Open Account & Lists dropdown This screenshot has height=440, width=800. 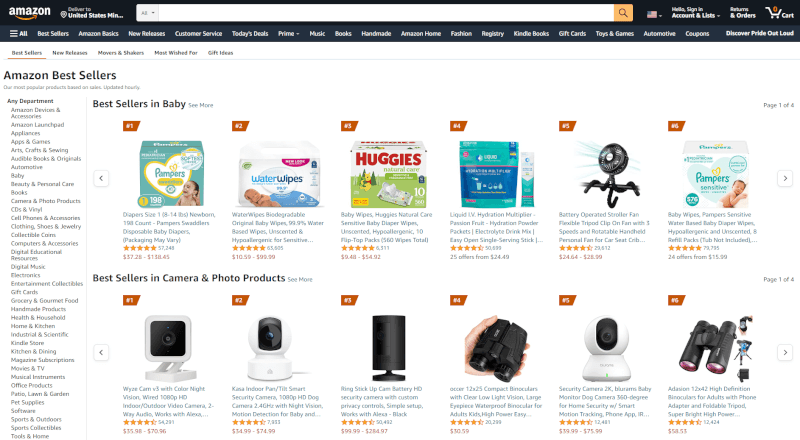(x=695, y=13)
